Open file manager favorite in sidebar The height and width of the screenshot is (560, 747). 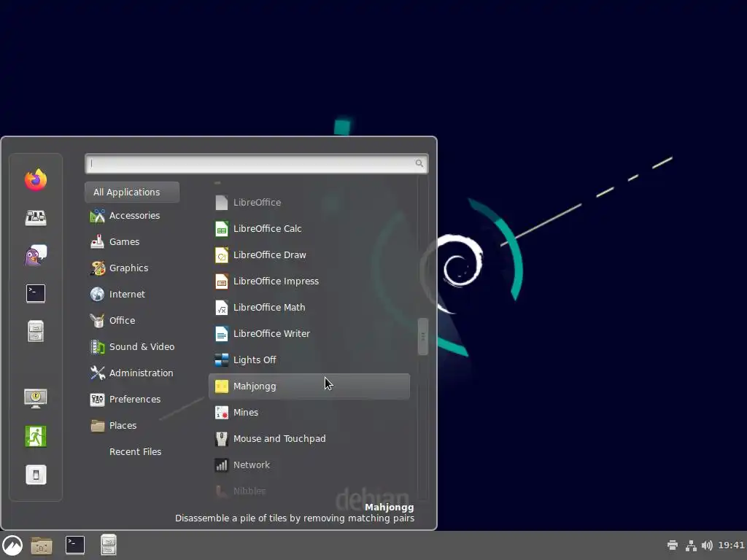pyautogui.click(x=36, y=332)
